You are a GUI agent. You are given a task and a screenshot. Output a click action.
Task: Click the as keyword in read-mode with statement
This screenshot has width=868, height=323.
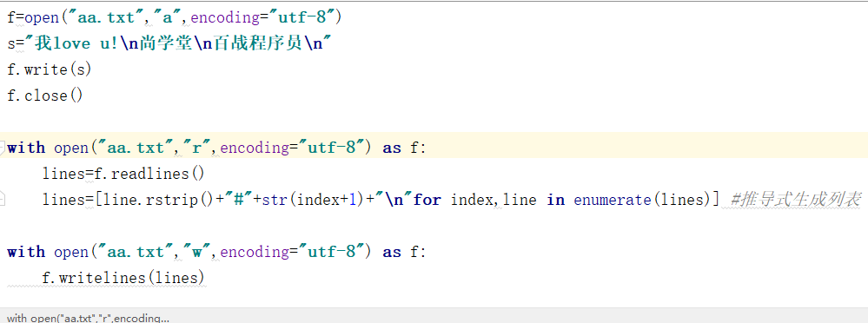coord(391,148)
